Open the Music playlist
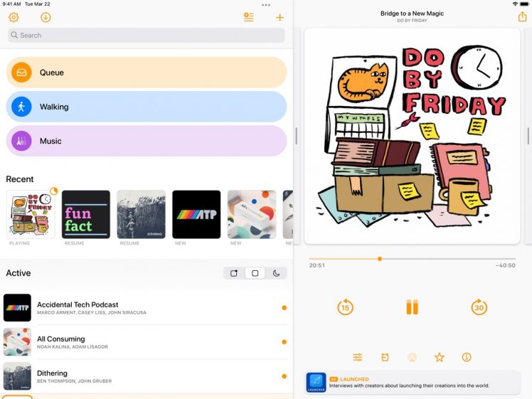Screen dimensions: 532x399 point(147,141)
